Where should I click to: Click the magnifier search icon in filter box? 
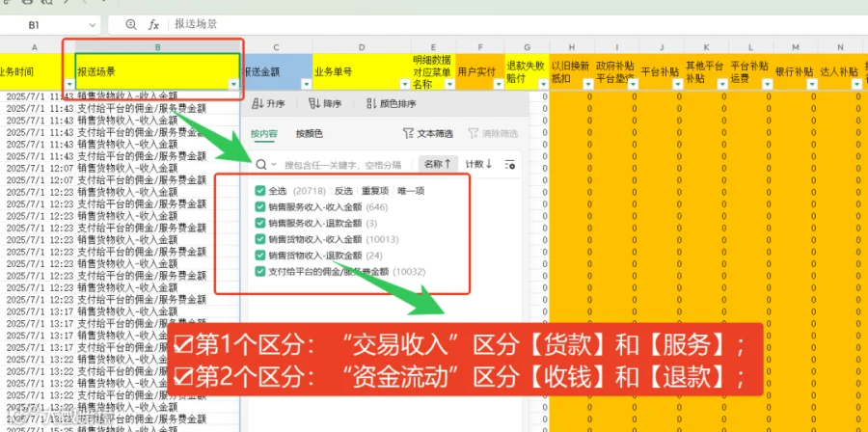pos(261,164)
